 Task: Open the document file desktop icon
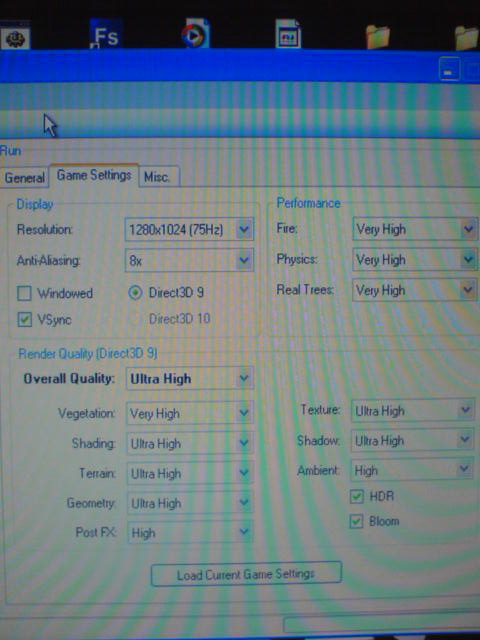288,34
